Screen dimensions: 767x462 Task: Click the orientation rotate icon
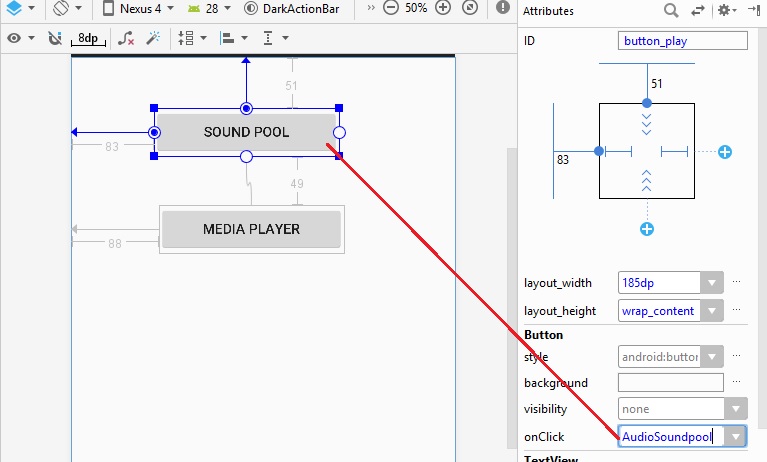click(x=62, y=8)
